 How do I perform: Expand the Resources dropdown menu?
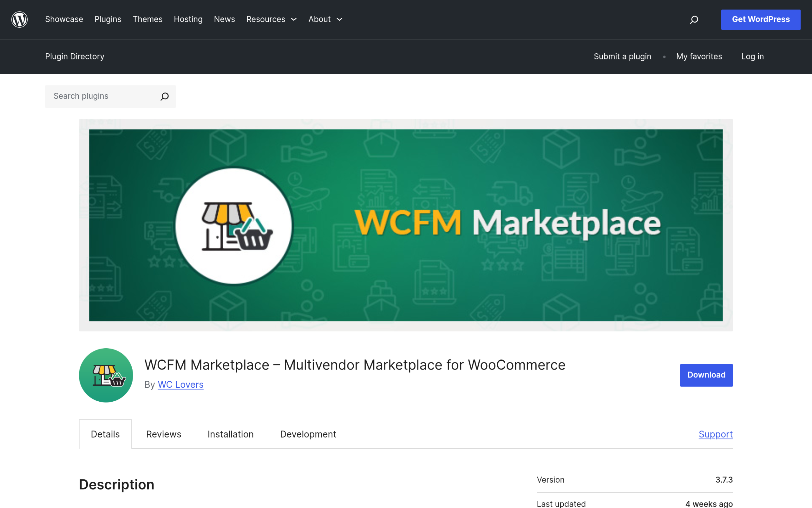tap(272, 19)
